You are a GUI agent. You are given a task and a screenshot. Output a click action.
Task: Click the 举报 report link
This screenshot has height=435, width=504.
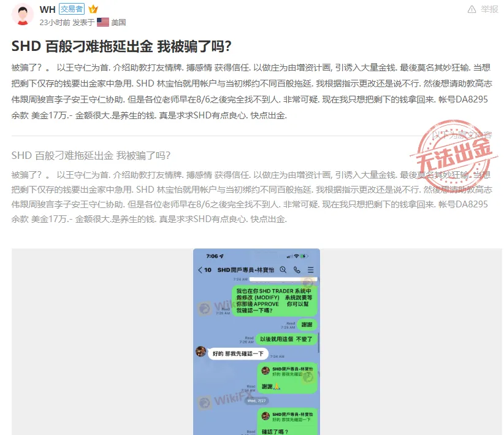click(489, 9)
